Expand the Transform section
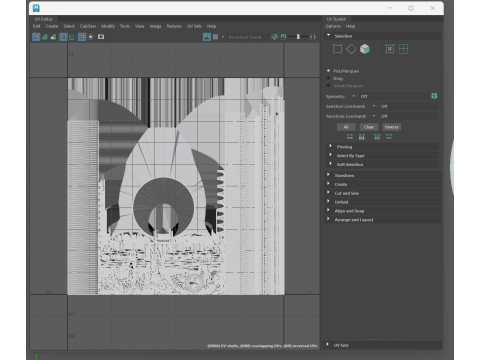The height and width of the screenshot is (360, 480). (383, 175)
